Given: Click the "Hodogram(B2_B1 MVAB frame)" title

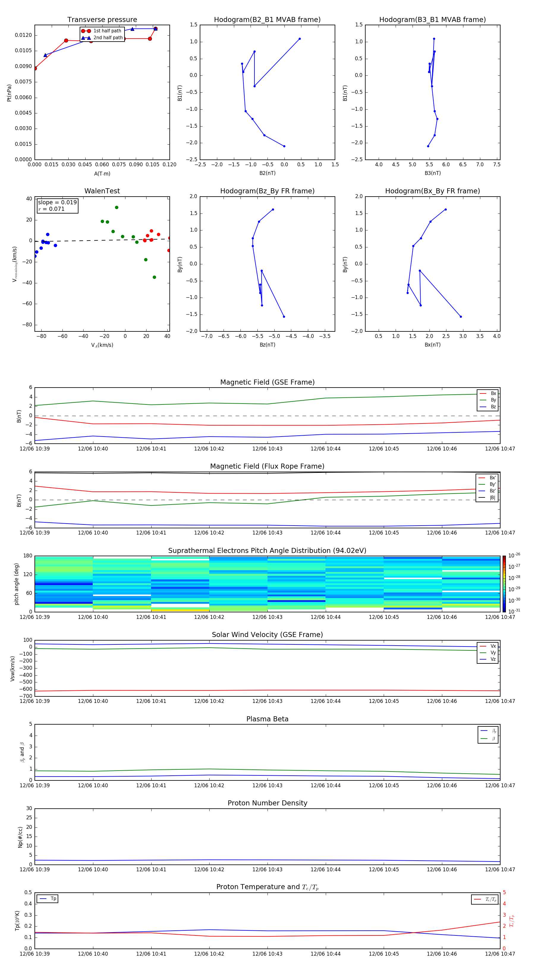Looking at the screenshot, I should [x=267, y=19].
